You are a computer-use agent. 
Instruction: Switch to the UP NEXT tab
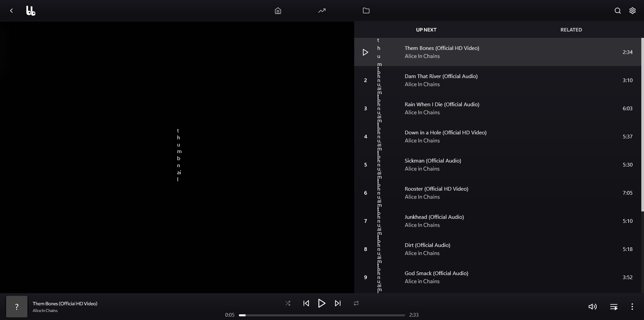[x=426, y=30]
